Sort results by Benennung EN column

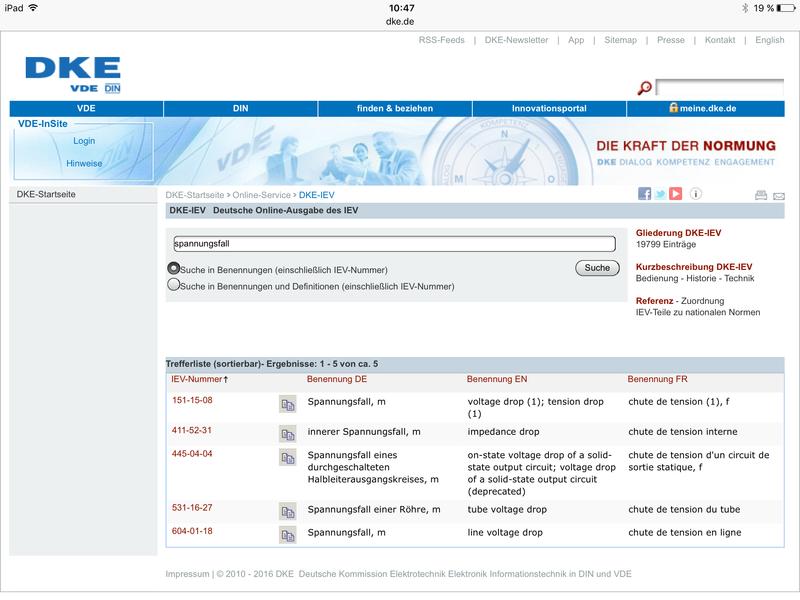pos(497,380)
